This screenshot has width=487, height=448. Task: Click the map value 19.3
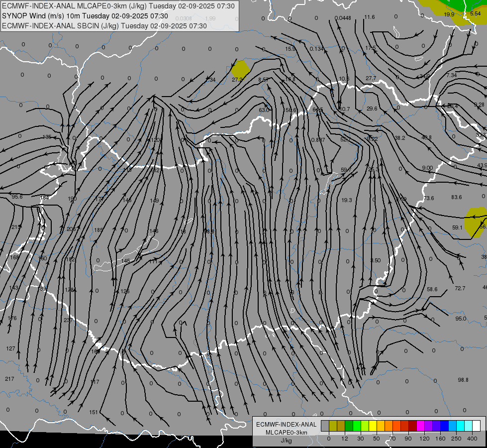pyautogui.click(x=347, y=200)
